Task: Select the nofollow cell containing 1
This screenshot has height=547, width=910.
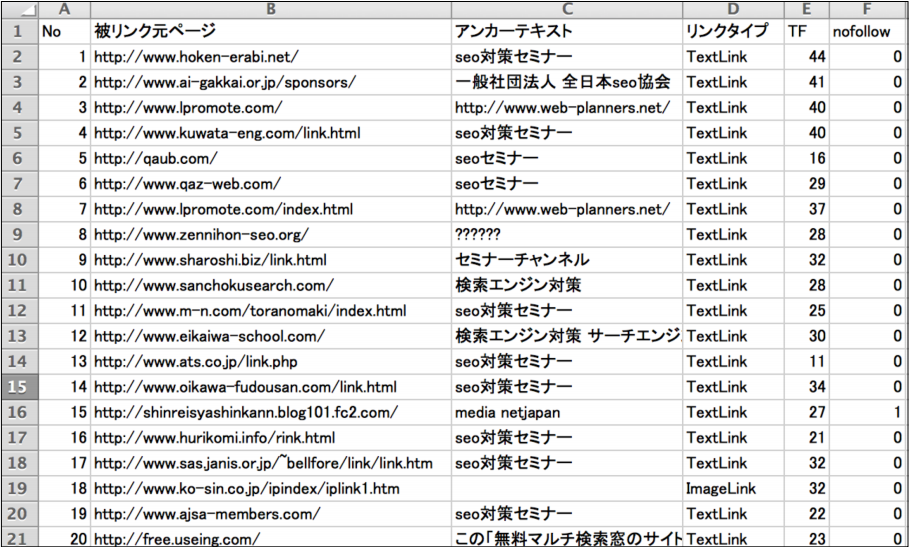Action: pyautogui.click(x=868, y=412)
